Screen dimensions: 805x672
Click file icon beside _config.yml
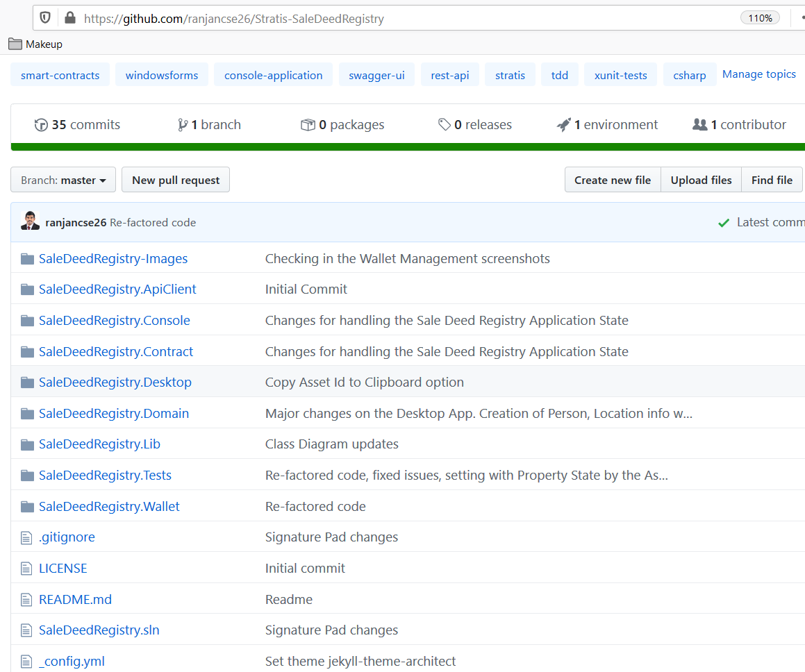tap(26, 662)
